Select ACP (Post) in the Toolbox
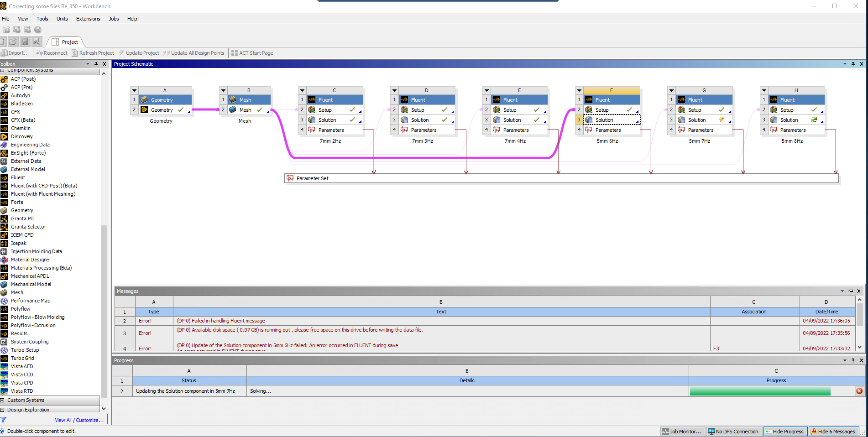The image size is (868, 437). [23, 79]
